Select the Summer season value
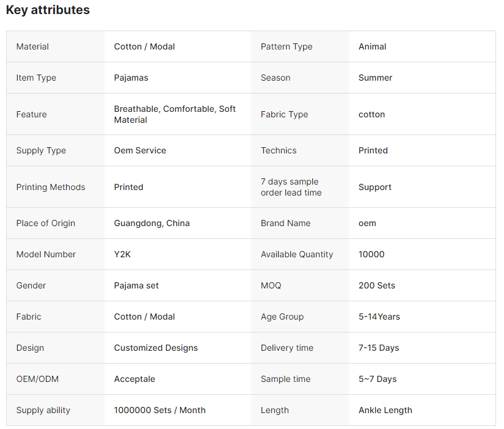504x429 pixels. (375, 78)
